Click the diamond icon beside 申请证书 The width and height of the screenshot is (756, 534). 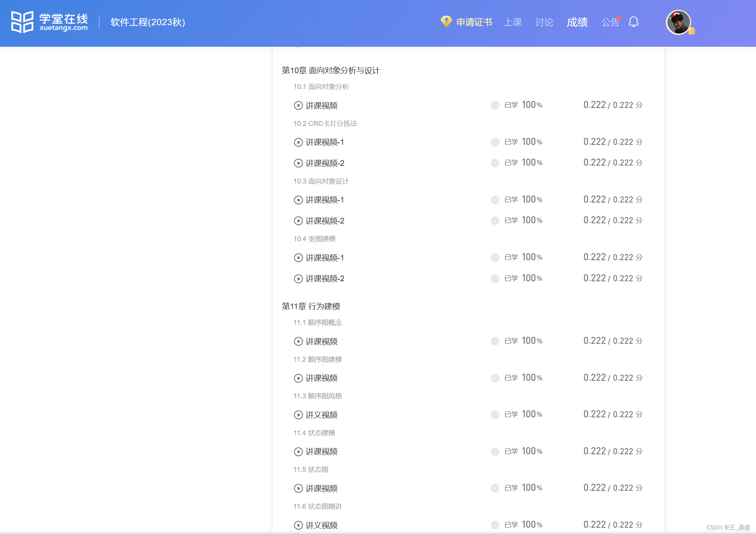446,21
